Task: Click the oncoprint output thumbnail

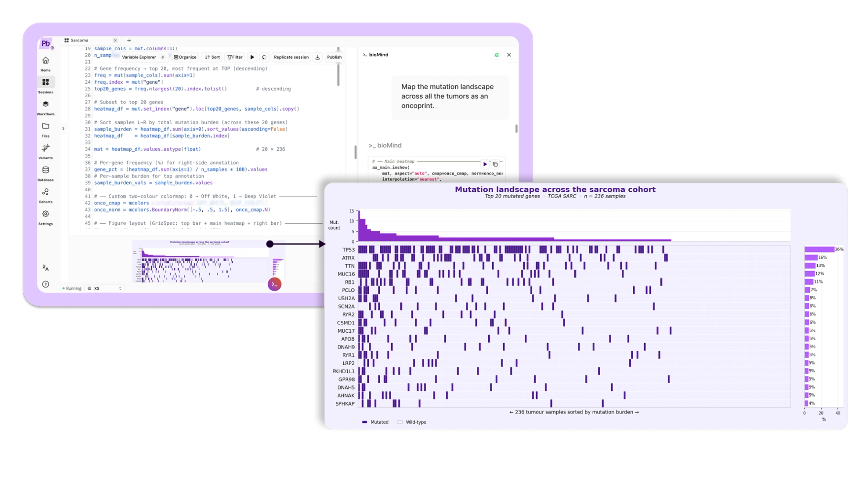Action: (209, 261)
